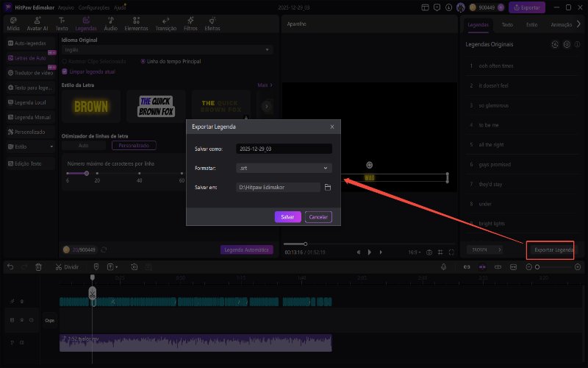Screen dimensions: 588x368
Task: Click Cancelar in the Exportar Legenda dialog
Action: tap(318, 217)
